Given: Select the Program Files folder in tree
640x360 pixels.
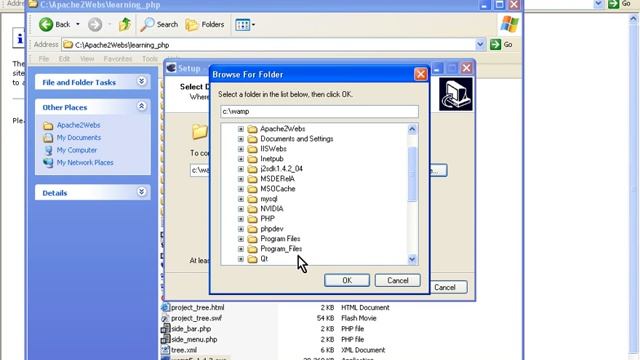Looking at the screenshot, I should 280,239.
